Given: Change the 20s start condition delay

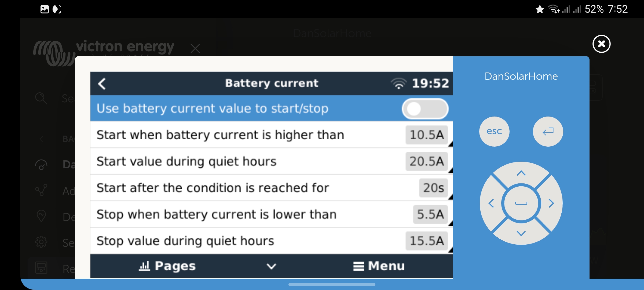Looking at the screenshot, I should coord(433,188).
